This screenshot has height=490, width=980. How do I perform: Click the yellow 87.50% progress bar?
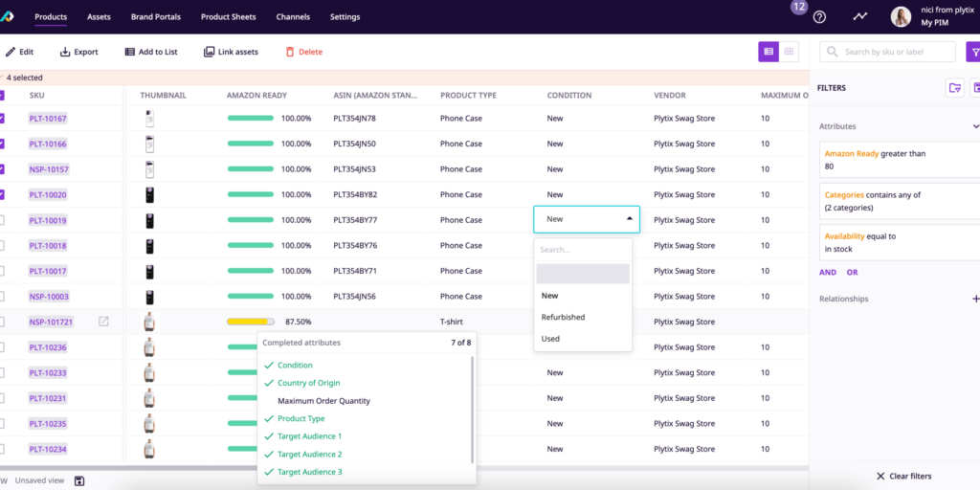(x=250, y=322)
